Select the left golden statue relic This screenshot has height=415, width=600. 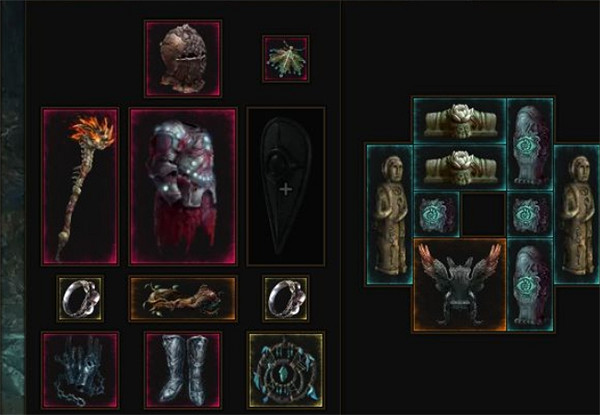tap(390, 214)
